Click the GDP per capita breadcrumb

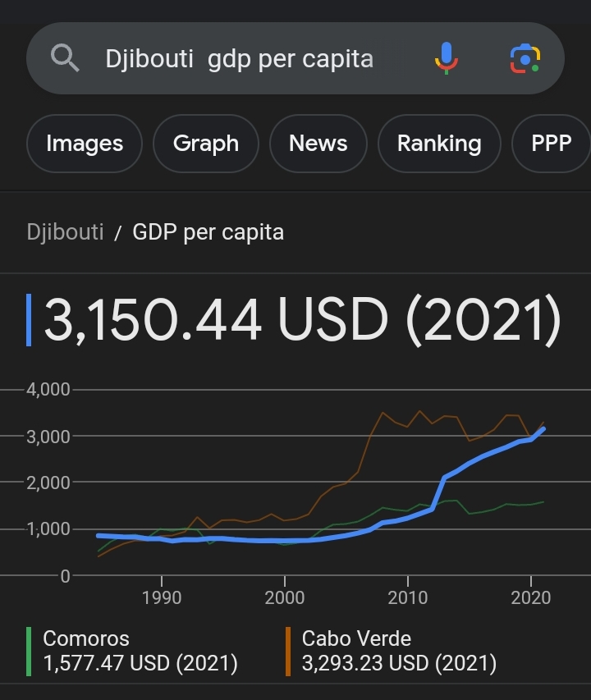[x=208, y=232]
